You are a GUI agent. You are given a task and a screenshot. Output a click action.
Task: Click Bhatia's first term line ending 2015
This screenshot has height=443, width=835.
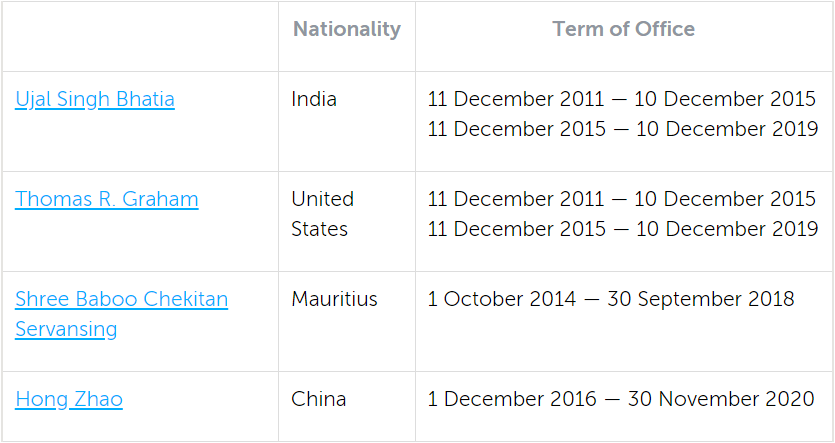point(622,100)
